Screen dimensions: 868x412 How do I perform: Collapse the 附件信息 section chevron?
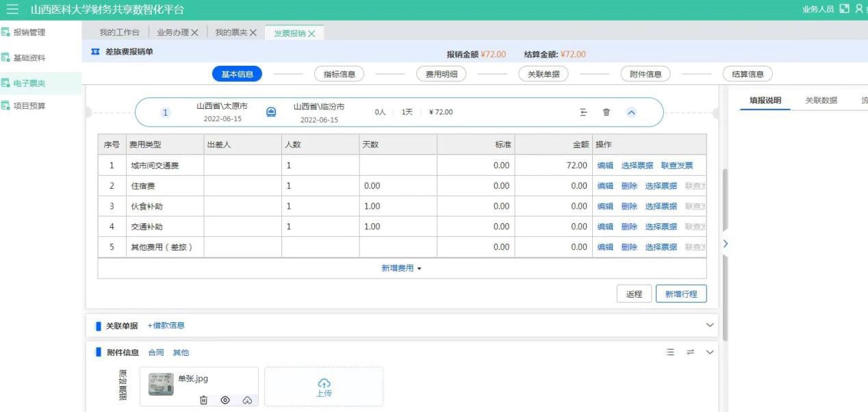coord(709,352)
